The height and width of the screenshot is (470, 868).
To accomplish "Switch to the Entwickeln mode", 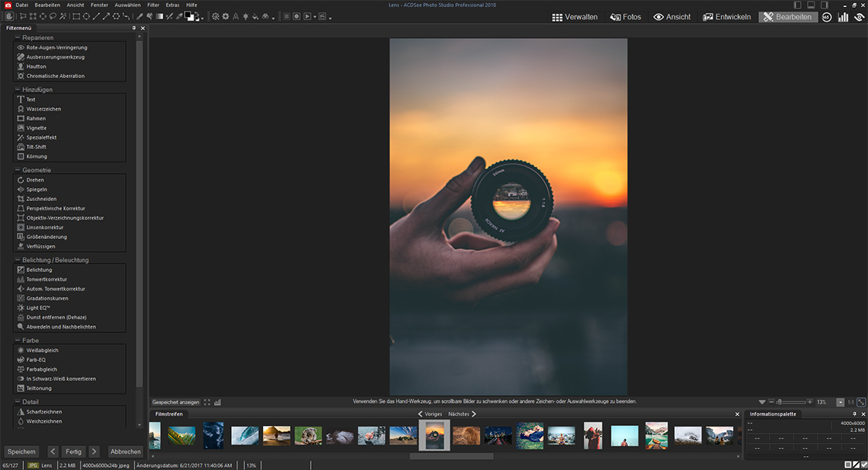I will pyautogui.click(x=727, y=16).
